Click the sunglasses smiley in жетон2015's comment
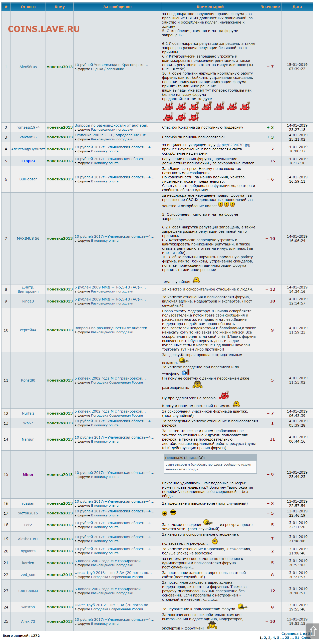This screenshot has width=319, height=644. click(173, 512)
